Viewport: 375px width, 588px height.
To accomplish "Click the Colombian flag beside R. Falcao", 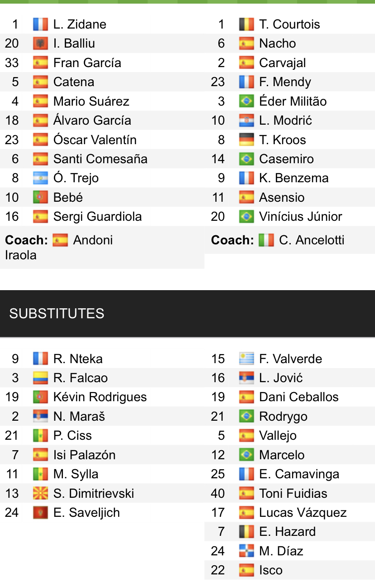I will pyautogui.click(x=40, y=378).
